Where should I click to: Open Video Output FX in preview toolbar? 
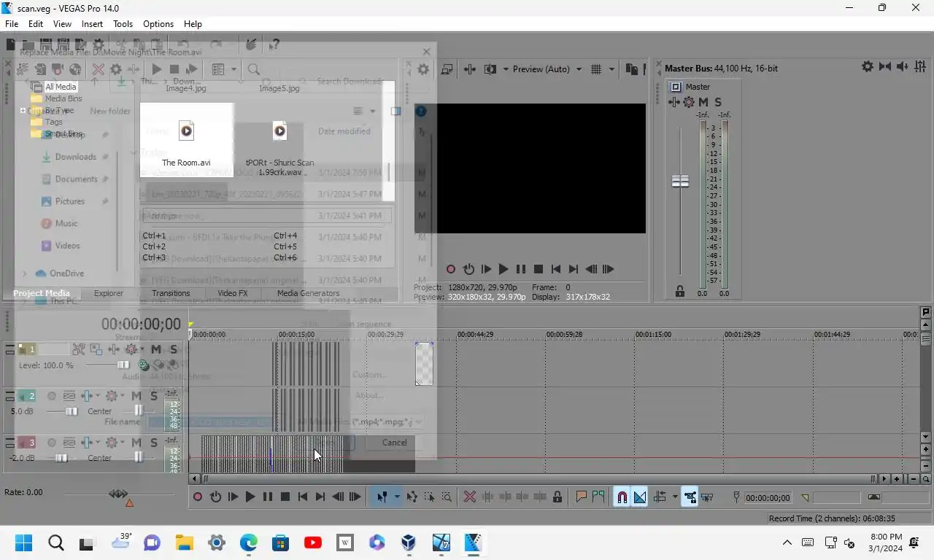click(470, 69)
